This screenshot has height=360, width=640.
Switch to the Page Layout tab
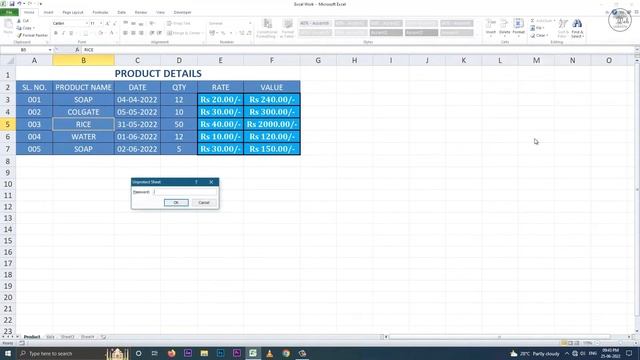click(73, 12)
